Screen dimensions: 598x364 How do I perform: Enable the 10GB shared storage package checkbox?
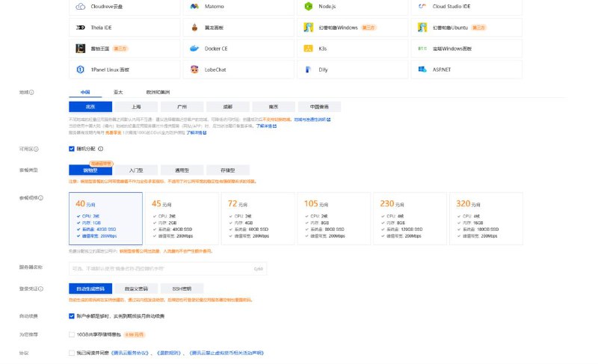click(x=72, y=334)
